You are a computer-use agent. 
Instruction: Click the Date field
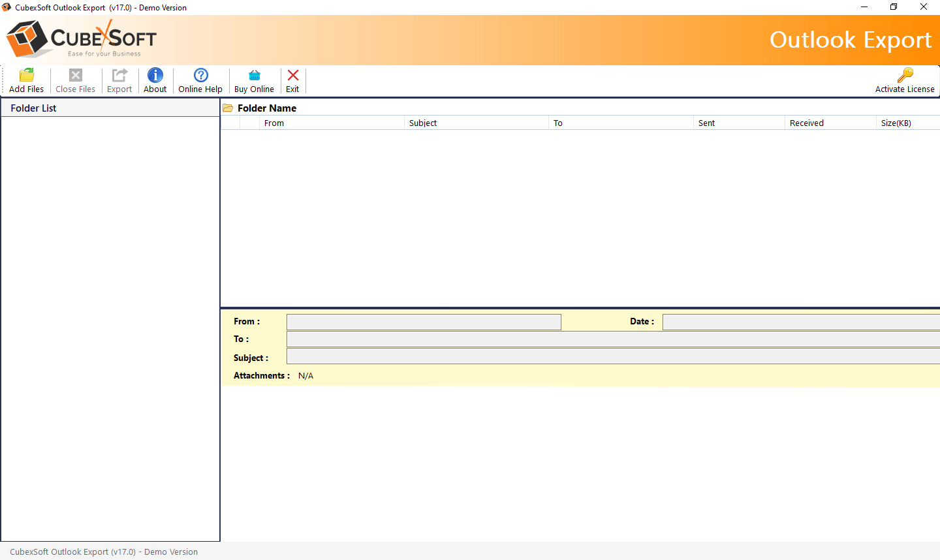800,321
